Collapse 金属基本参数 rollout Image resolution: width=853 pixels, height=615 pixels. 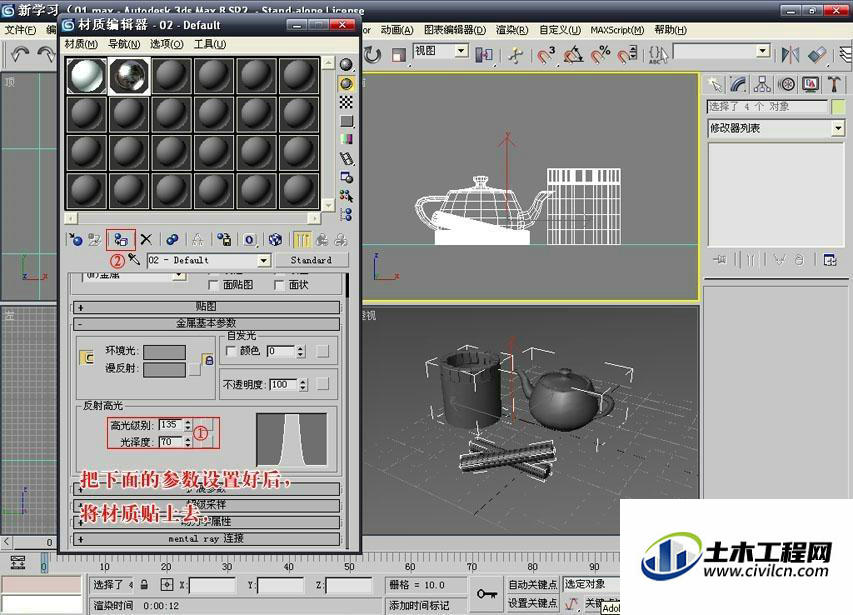(x=206, y=324)
